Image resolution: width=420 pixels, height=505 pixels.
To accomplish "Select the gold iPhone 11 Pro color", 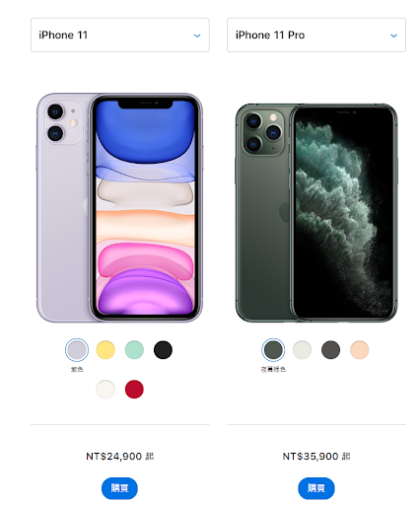I will coord(360,349).
